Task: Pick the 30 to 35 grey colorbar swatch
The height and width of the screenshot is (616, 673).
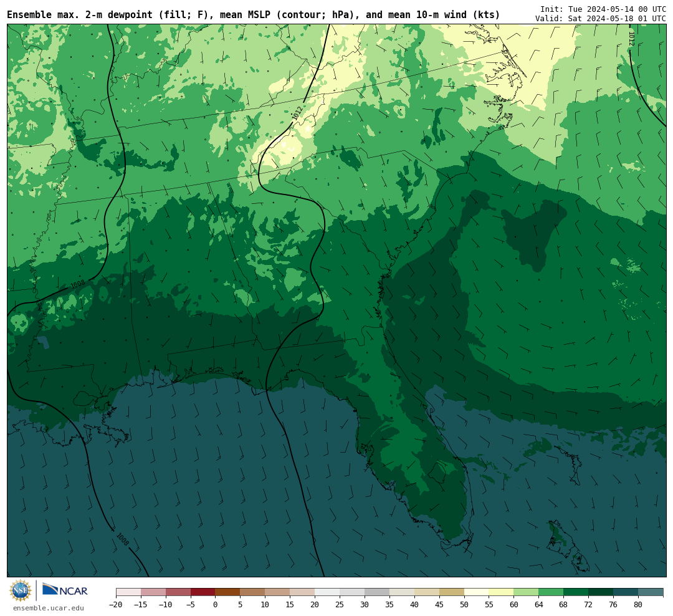Action: coord(377,592)
